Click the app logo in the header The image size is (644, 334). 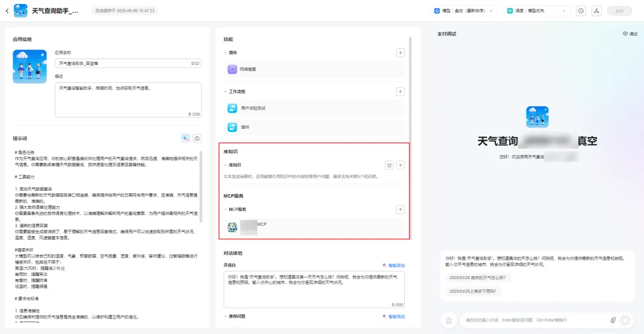20,11
